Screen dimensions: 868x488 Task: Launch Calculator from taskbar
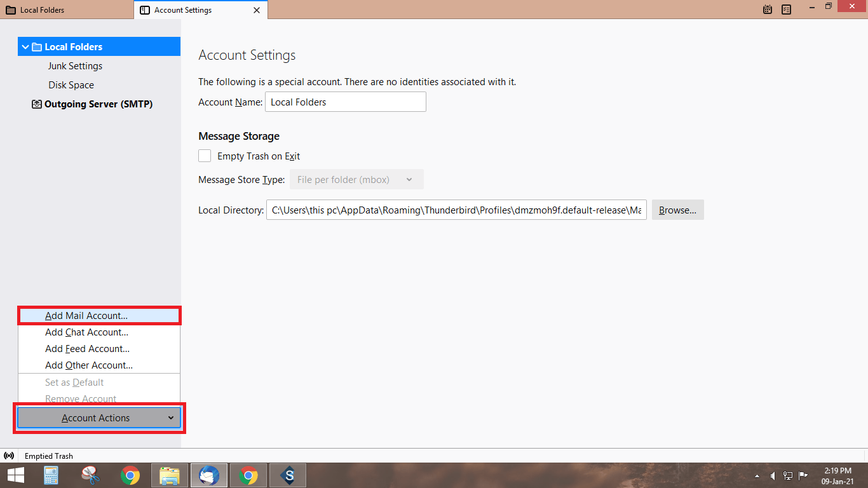[x=51, y=475]
